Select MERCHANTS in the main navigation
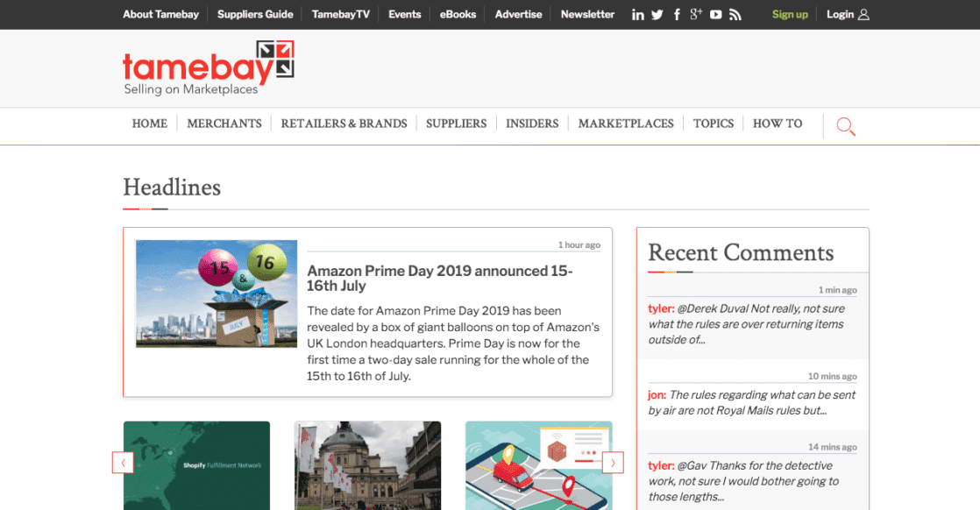Viewport: 980px width, 510px height. [224, 124]
